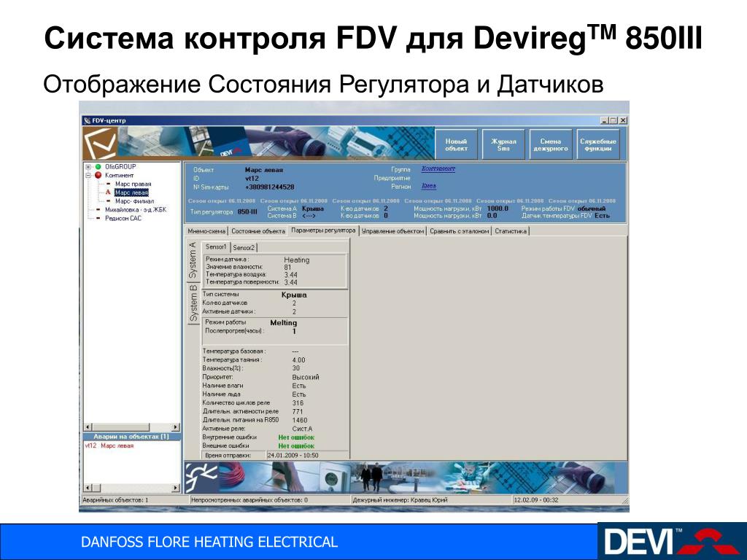The image size is (747, 560).
Task: Switch to the Сравнить с эталоном tab
Action: coord(460,231)
